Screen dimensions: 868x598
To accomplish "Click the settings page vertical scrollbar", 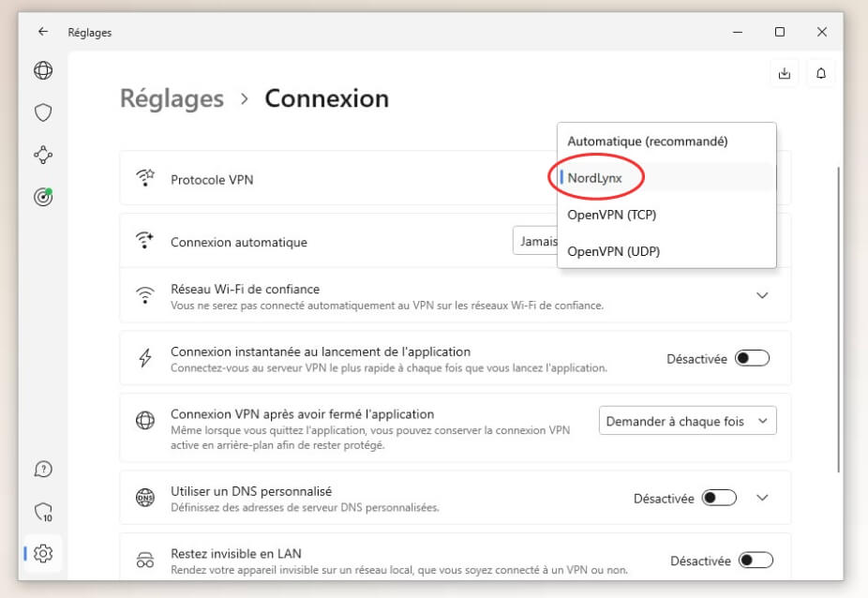I will (x=838, y=319).
